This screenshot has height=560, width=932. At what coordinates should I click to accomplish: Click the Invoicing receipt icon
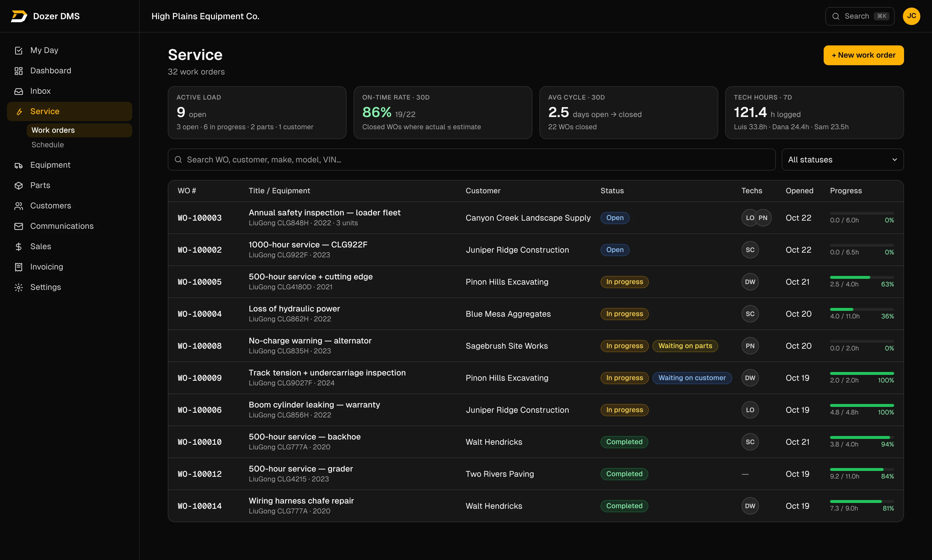coord(19,267)
